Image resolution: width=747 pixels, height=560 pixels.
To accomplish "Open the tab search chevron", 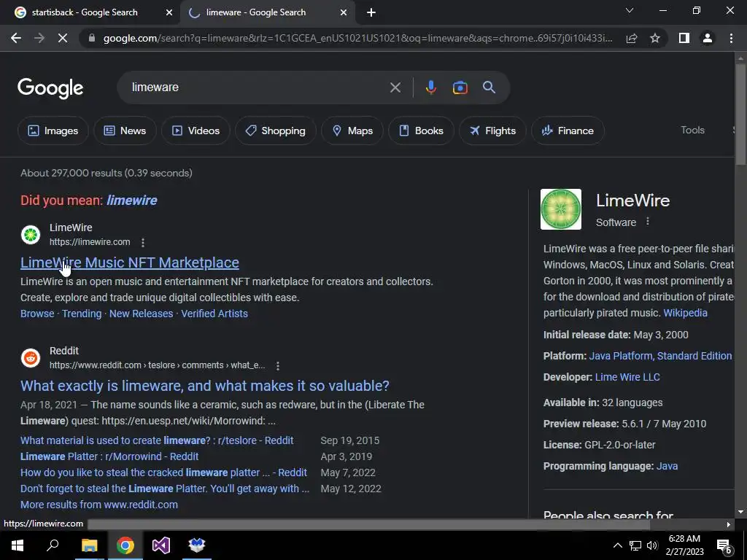I will click(630, 10).
